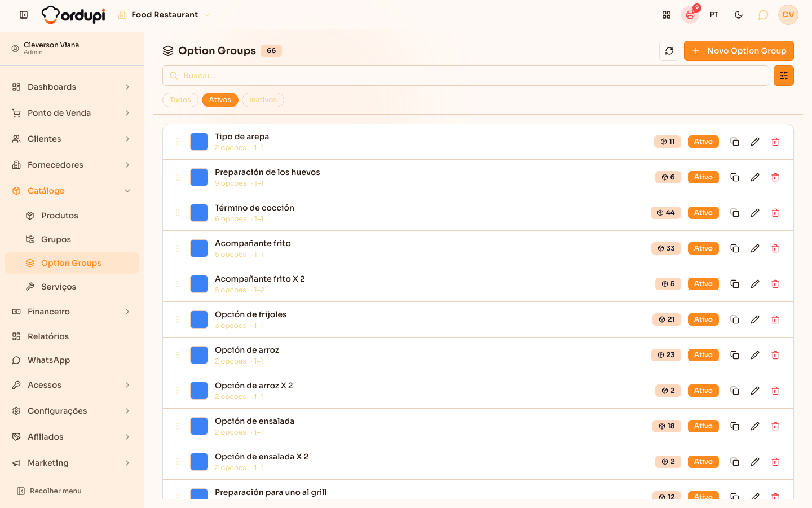Click the 44 products badge of Término de cocción
The image size is (812, 508).
(666, 213)
